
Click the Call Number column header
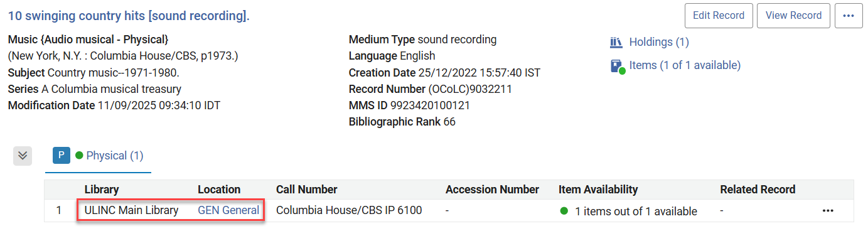(x=307, y=190)
